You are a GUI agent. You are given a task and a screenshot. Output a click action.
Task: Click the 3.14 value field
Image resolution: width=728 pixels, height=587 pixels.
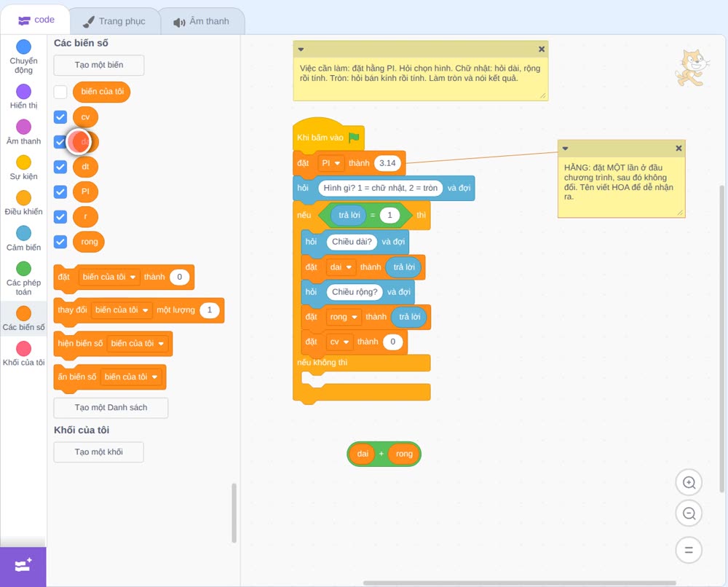(387, 163)
